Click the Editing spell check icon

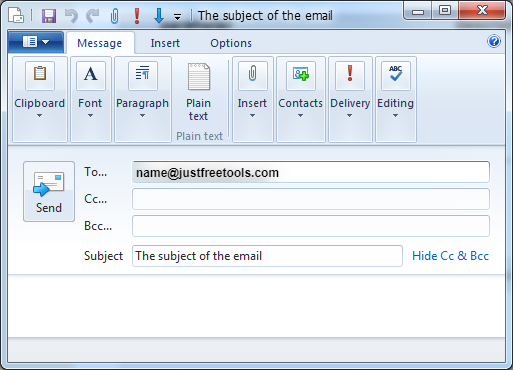396,75
